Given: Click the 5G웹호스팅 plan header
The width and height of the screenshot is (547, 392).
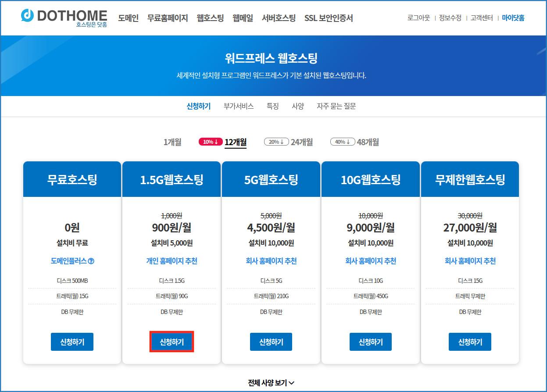Looking at the screenshot, I should pyautogui.click(x=271, y=179).
